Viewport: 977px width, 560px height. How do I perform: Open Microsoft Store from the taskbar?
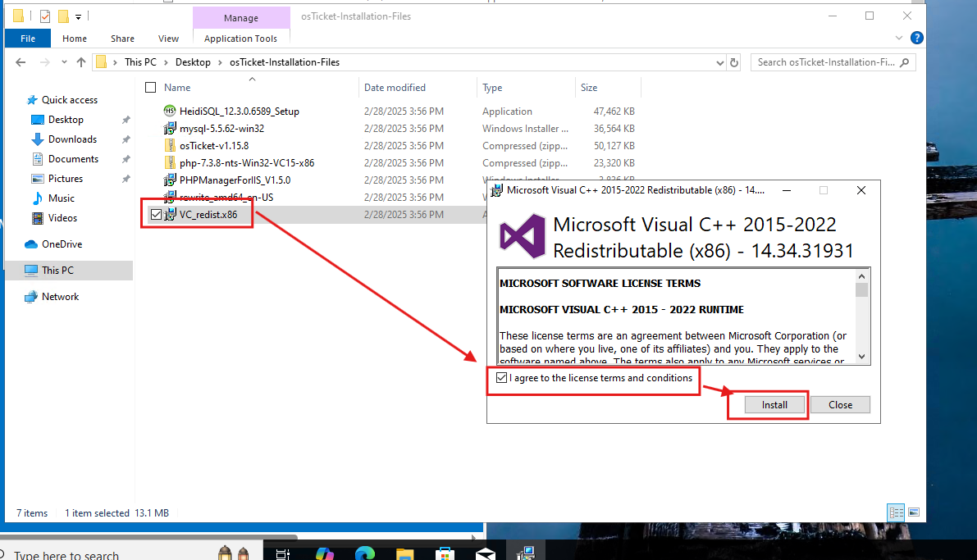(445, 553)
